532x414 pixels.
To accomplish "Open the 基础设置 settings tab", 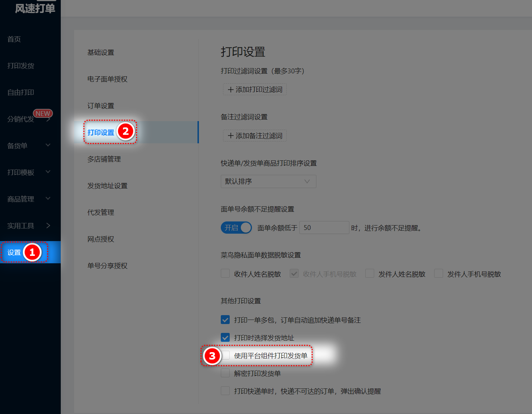I will 101,53.
